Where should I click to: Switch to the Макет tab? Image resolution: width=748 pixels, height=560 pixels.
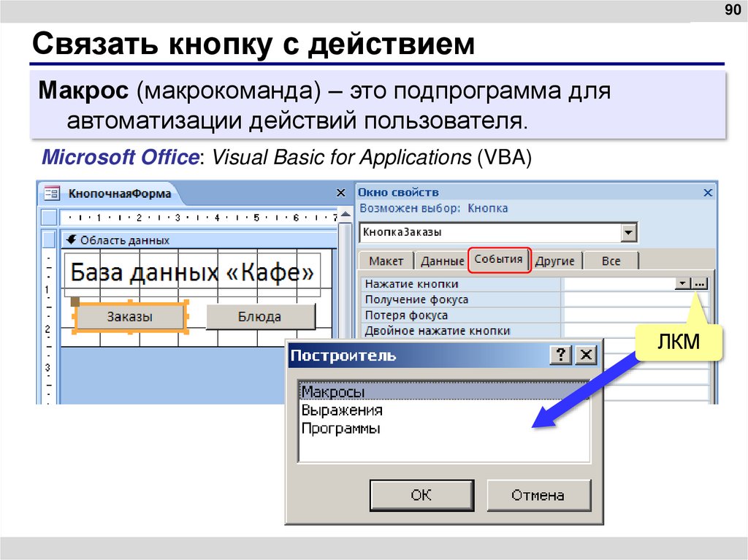(x=386, y=260)
